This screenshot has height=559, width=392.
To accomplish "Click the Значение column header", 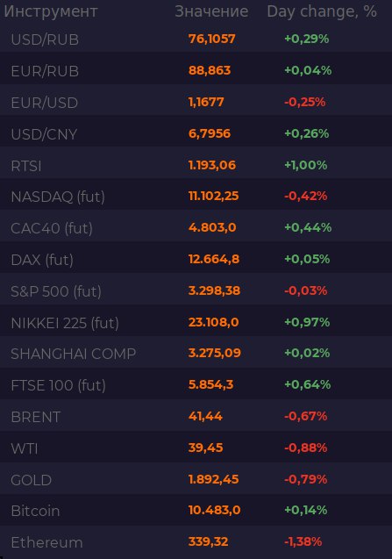I will pos(211,11).
